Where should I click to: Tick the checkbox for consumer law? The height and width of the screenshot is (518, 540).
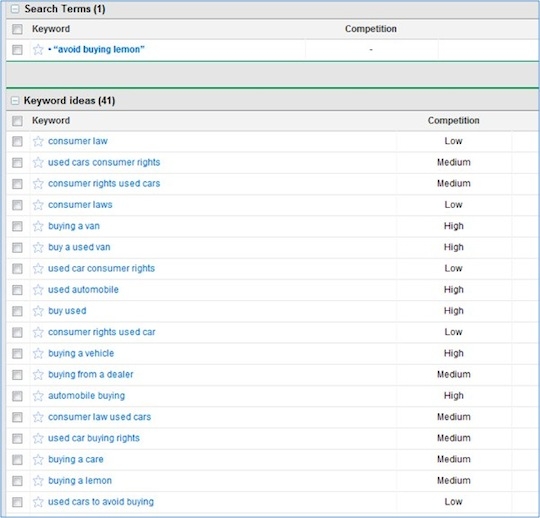17,142
